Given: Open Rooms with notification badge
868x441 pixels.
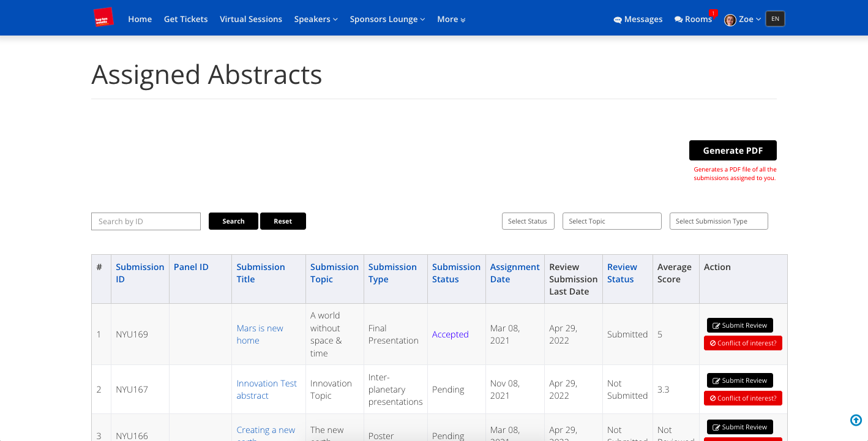Looking at the screenshot, I should [x=693, y=19].
